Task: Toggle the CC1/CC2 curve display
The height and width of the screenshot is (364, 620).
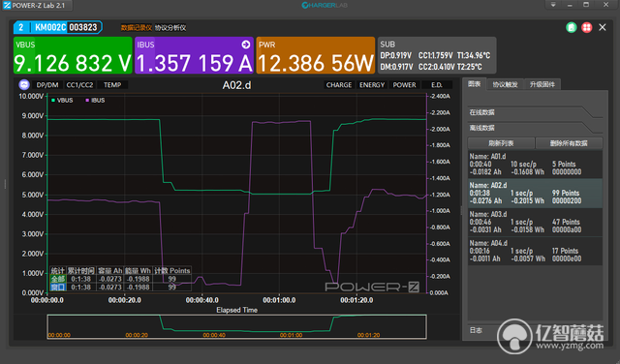Action: click(79, 85)
